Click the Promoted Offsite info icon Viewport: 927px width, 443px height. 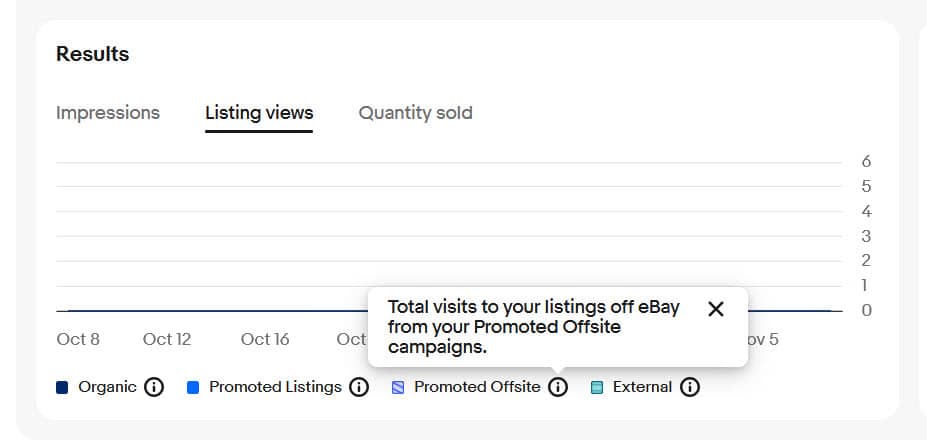click(558, 387)
